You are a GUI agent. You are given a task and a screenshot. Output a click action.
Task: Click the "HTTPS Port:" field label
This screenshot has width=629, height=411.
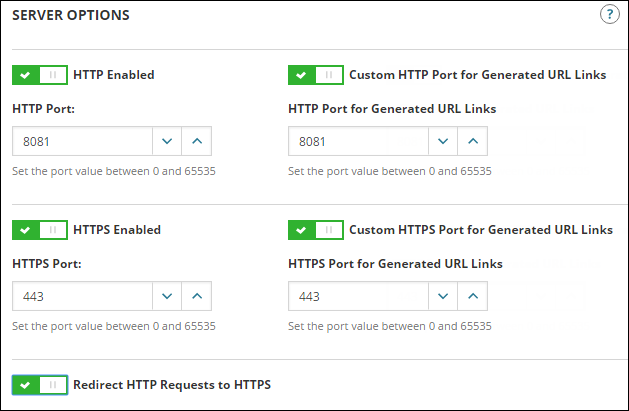[x=46, y=264]
